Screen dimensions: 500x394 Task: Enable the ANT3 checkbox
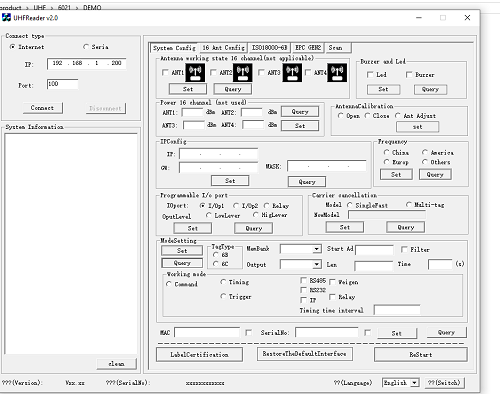coord(261,72)
